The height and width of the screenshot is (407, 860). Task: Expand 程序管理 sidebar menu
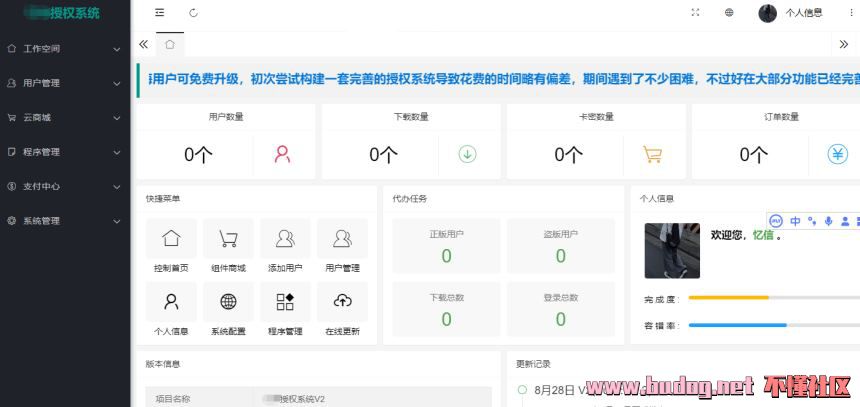coord(65,152)
